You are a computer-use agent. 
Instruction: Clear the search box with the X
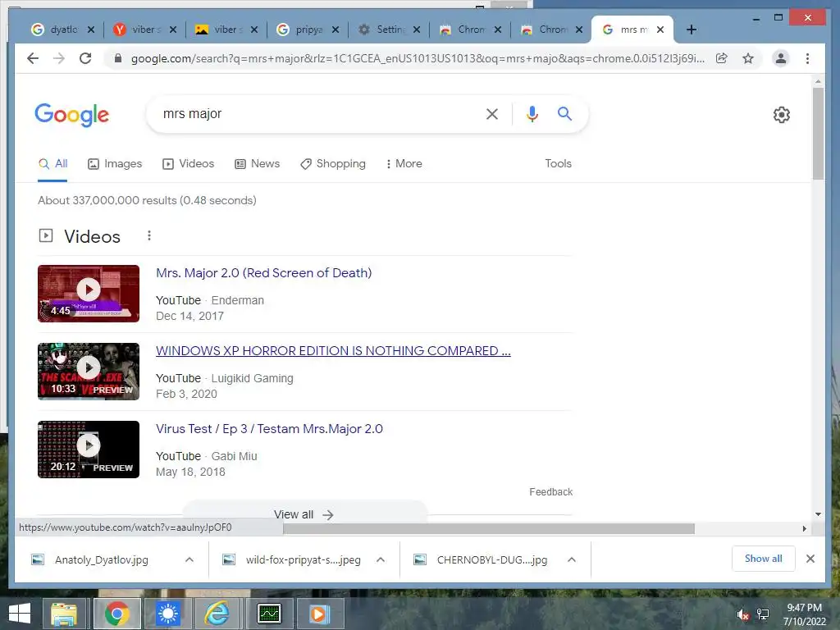click(492, 113)
